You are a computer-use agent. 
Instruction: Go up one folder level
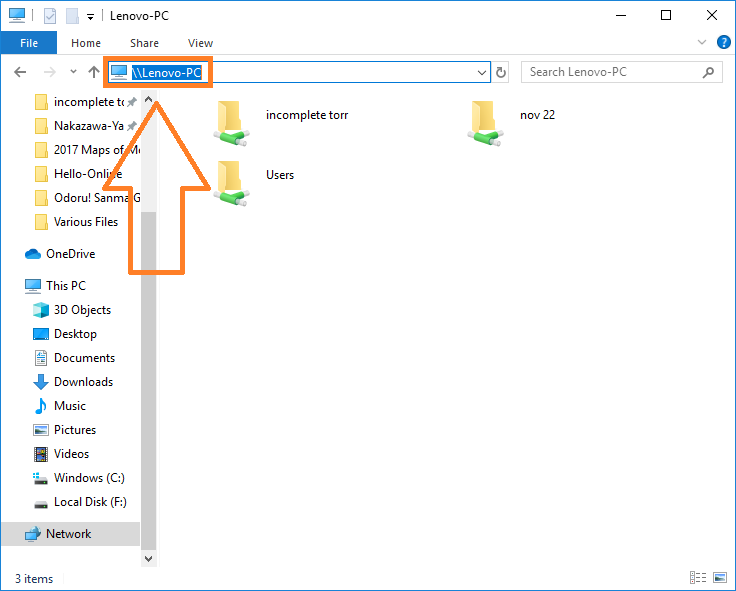[94, 72]
